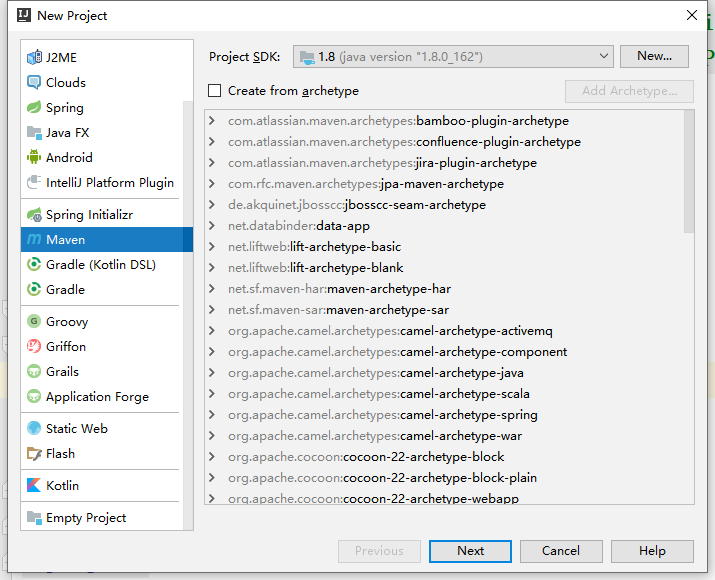This screenshot has width=715, height=580.
Task: Select camel-archetype-scala entry text
Action: click(379, 394)
